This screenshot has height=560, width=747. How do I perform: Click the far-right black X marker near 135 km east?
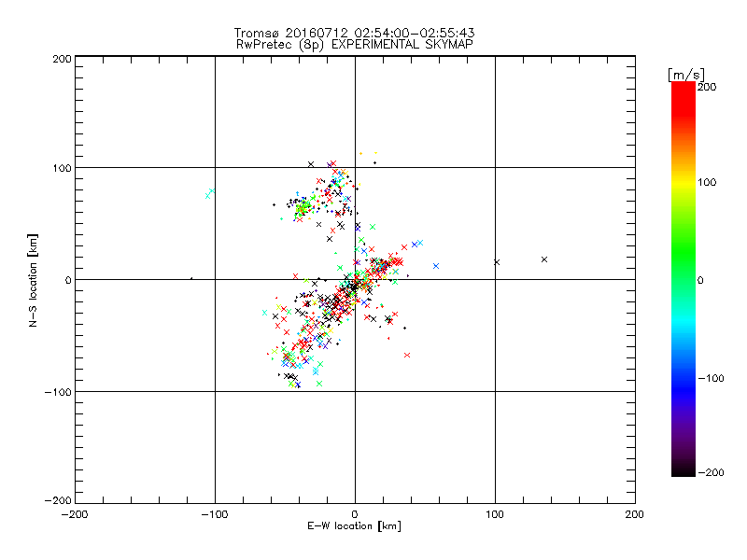[x=544, y=259]
